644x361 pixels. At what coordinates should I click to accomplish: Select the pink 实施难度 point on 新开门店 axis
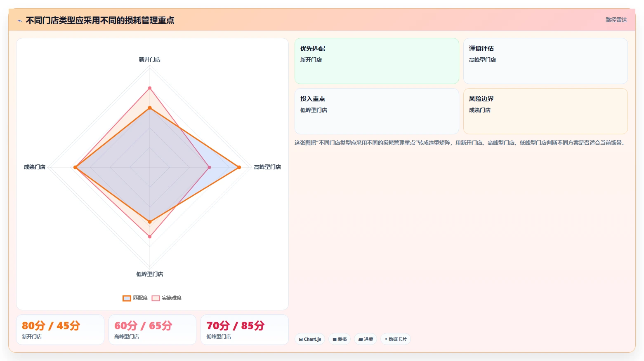tap(150, 88)
